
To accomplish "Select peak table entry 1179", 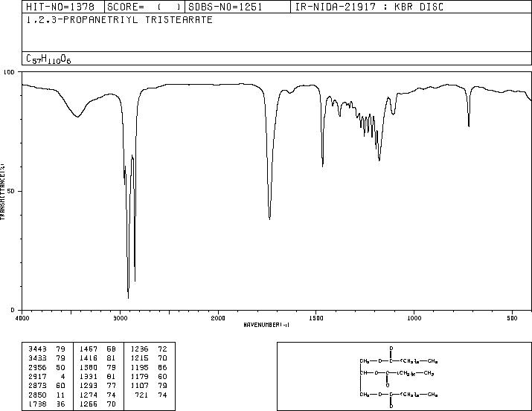I will point(139,376).
